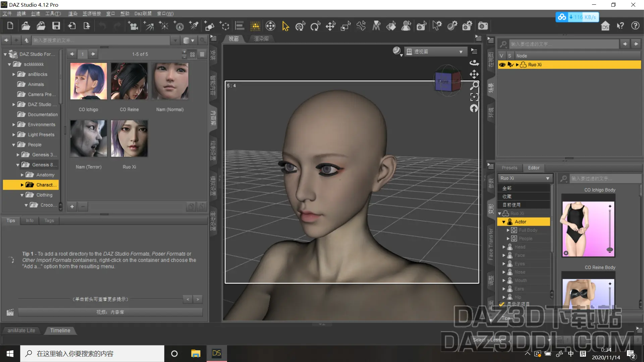
Task: Click the viewport frame selection control
Action: point(474,97)
